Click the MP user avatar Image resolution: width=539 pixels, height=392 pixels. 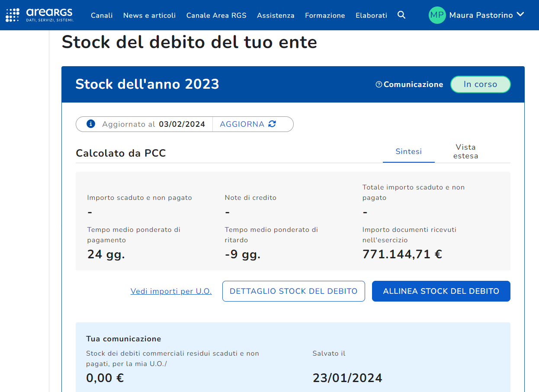tap(437, 15)
